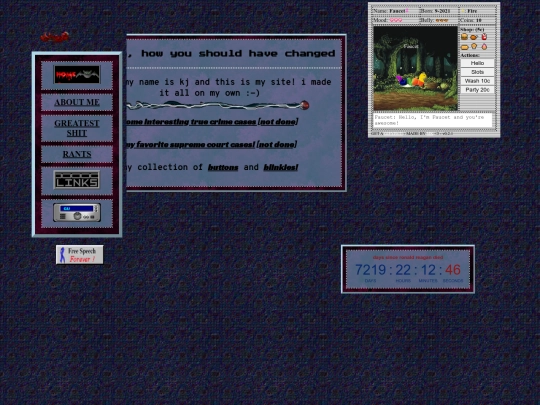
Task: Open the true crime cases link
Action: [x=211, y=122]
